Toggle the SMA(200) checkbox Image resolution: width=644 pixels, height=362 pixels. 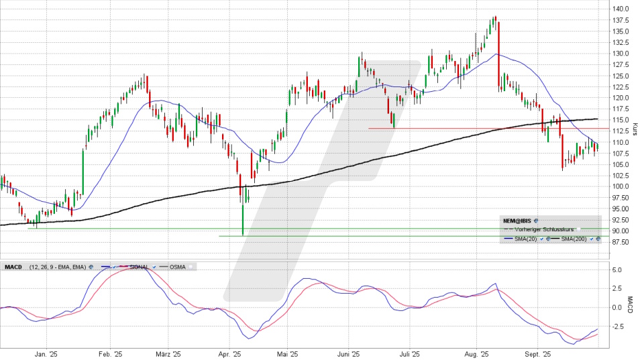tap(591, 239)
